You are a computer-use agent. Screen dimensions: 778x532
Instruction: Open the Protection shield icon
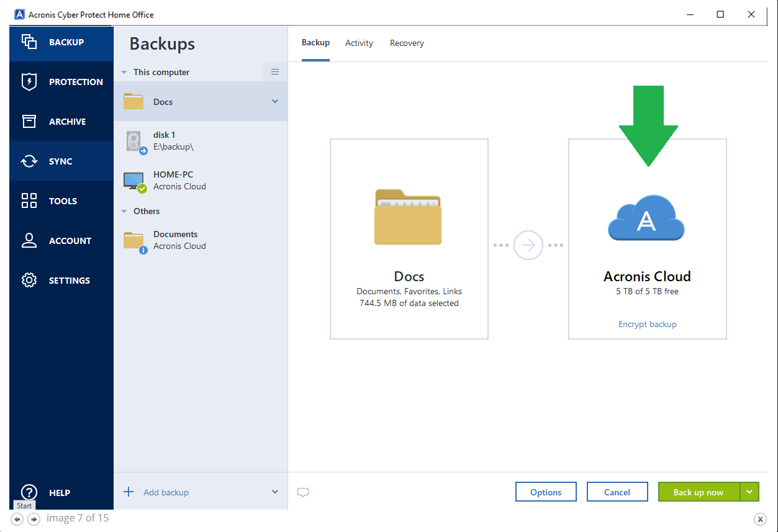tap(29, 82)
